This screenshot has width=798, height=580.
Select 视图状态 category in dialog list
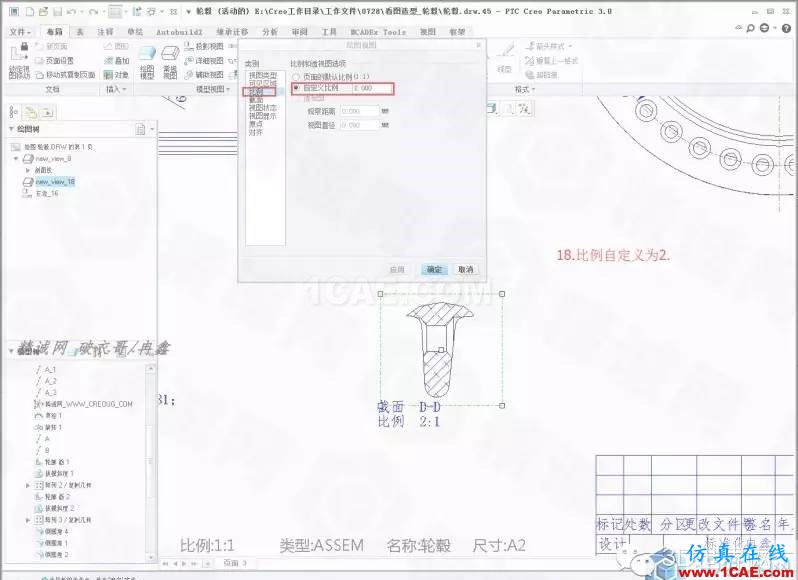point(263,108)
